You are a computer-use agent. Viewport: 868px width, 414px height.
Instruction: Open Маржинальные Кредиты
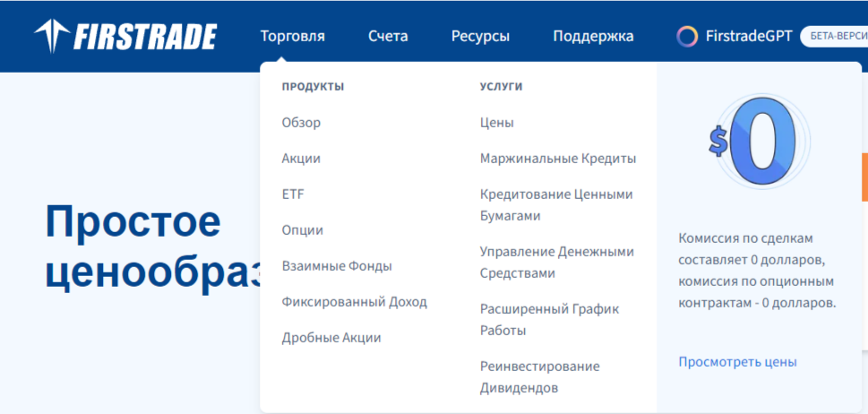558,159
